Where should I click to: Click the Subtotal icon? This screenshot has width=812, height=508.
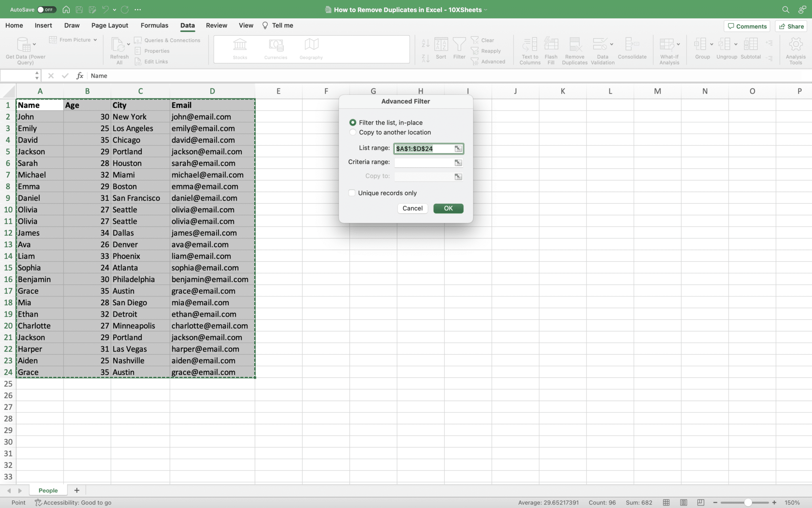coord(750,45)
